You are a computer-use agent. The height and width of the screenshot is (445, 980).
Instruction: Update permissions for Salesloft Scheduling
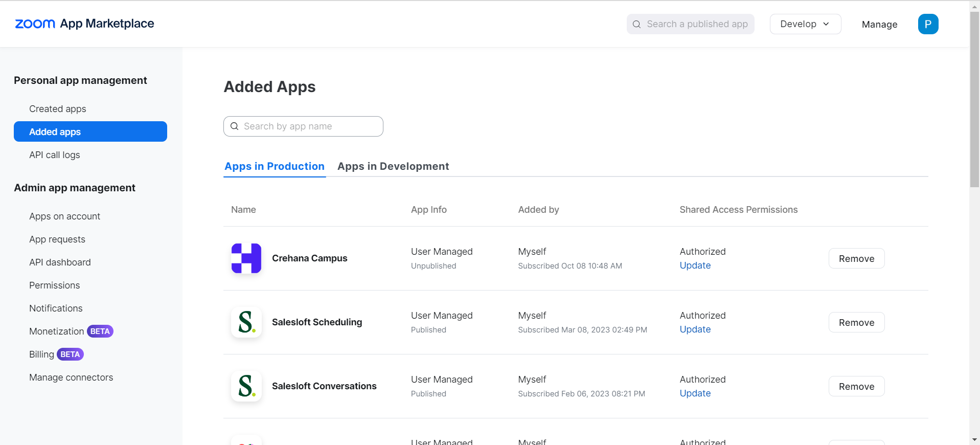[695, 329]
